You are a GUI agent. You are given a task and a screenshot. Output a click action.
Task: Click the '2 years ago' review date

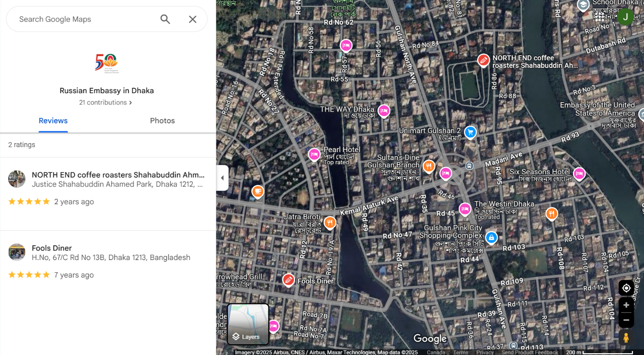pyautogui.click(x=74, y=202)
